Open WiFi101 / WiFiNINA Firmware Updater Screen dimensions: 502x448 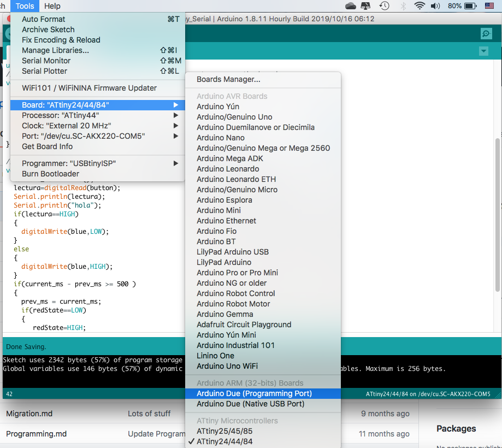[x=98, y=88]
